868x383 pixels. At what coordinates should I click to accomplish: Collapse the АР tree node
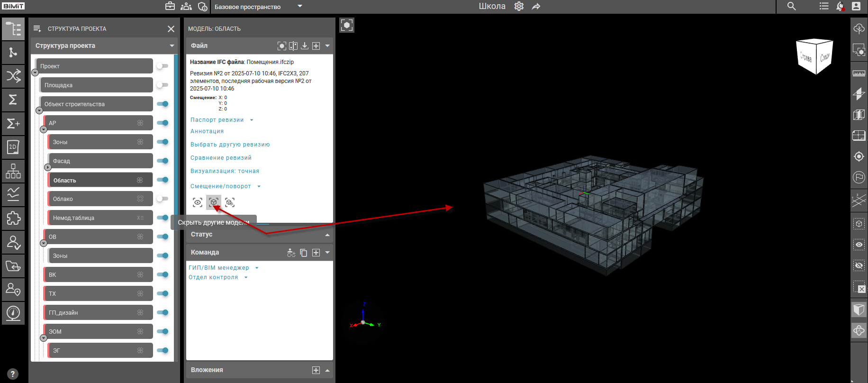pos(44,129)
